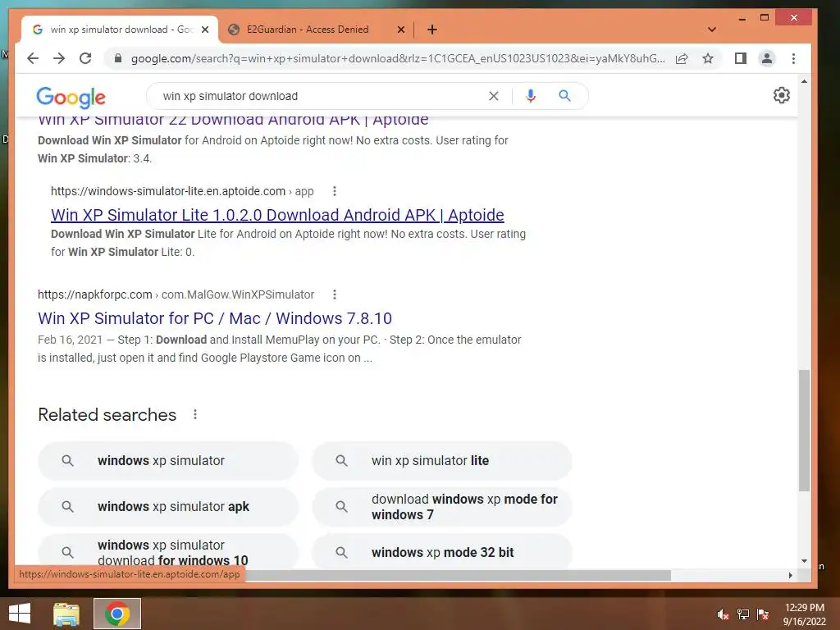The image size is (840, 630).
Task: Go forward to the next page
Action: pos(59,58)
